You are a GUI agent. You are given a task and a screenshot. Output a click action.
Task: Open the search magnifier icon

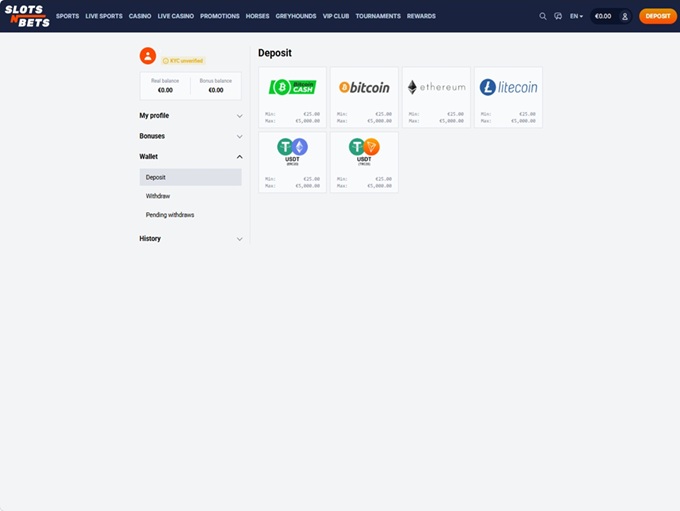tap(543, 16)
